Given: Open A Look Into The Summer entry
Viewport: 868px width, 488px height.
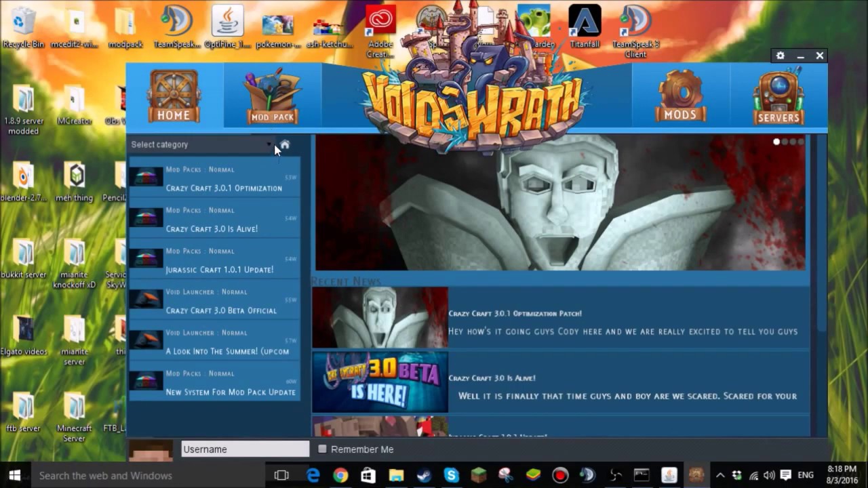Looking at the screenshot, I should (x=214, y=341).
